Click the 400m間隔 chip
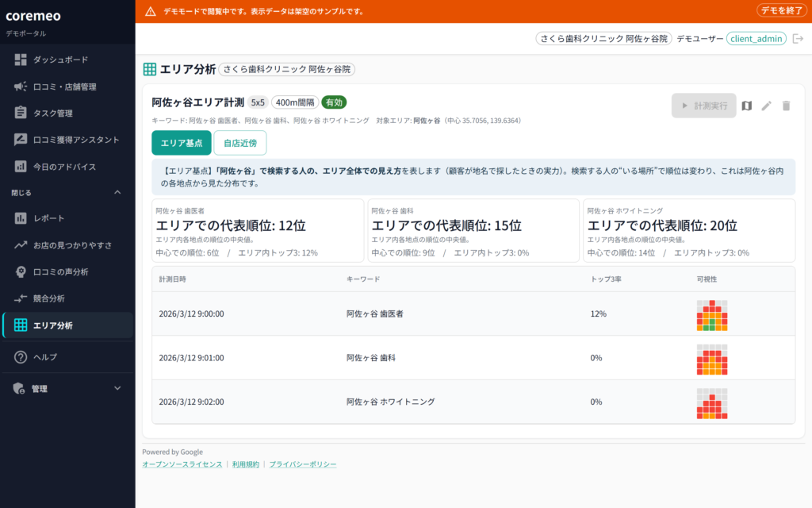 pos(295,102)
